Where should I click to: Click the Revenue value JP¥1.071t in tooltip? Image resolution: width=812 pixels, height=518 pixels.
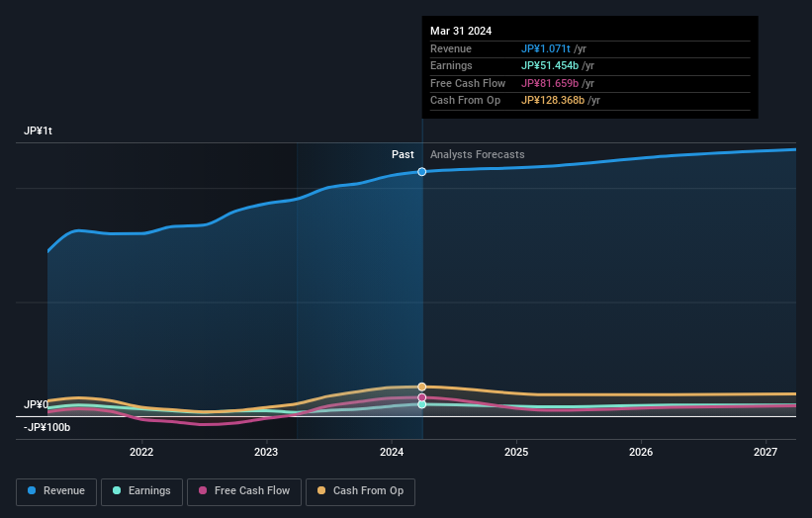tap(546, 48)
